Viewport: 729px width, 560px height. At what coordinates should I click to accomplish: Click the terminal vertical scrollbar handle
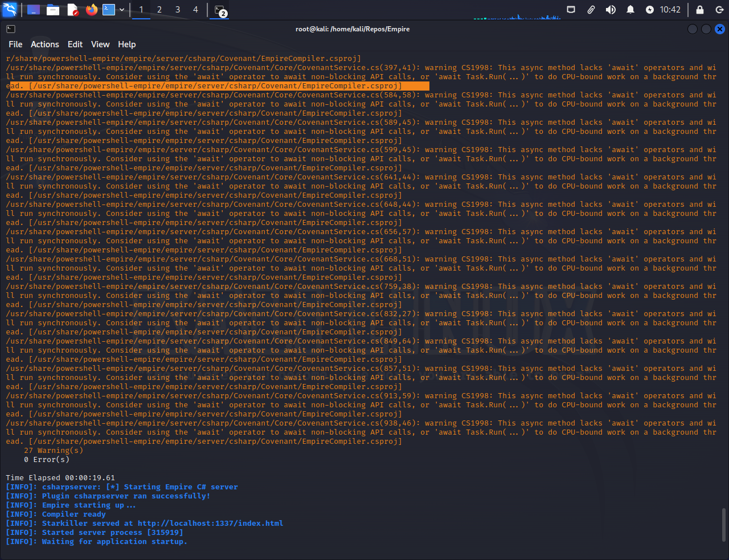click(724, 525)
